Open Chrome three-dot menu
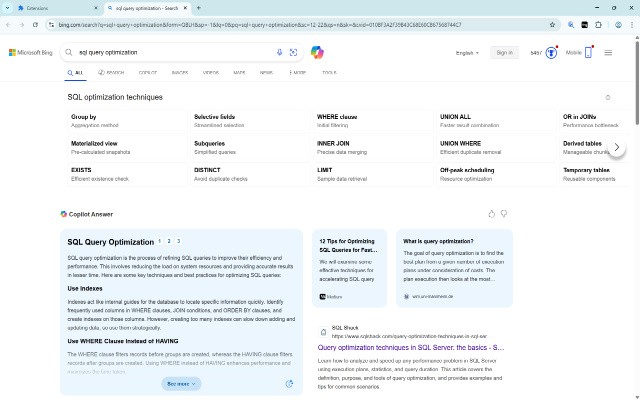The height and width of the screenshot is (400, 640). (x=631, y=25)
